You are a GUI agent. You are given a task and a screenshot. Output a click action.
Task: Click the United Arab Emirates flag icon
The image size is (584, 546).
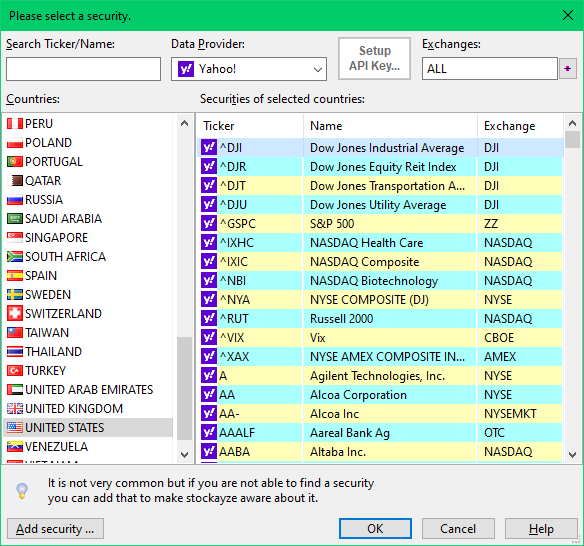pos(15,390)
